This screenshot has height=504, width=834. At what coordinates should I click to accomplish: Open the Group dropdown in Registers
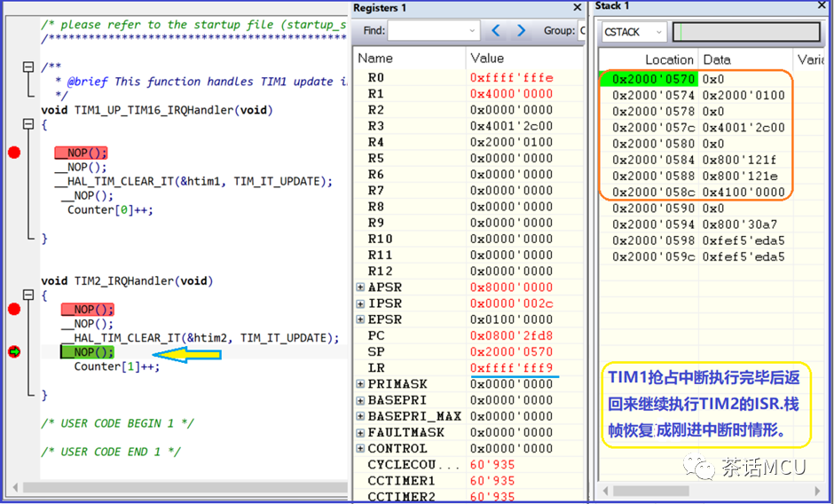tap(581, 31)
